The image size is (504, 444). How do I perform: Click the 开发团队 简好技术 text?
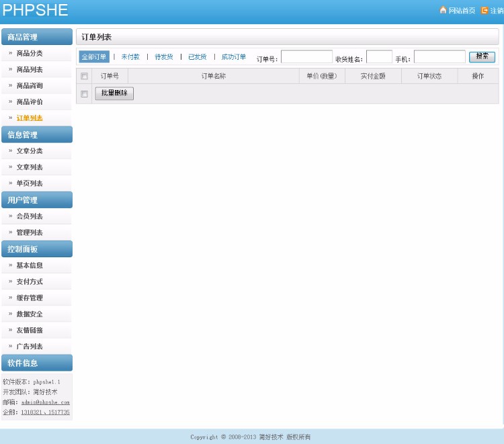click(x=30, y=392)
